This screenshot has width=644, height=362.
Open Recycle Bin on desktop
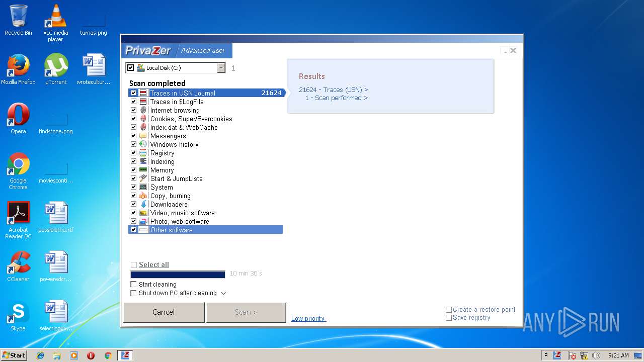click(x=18, y=20)
